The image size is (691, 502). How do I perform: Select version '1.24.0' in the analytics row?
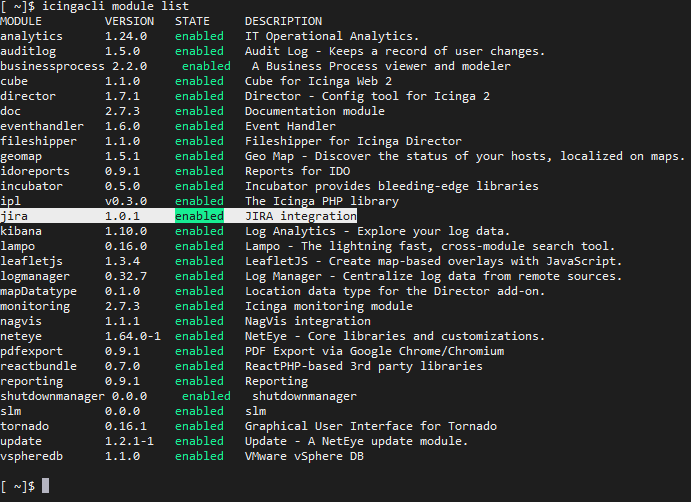(126, 36)
